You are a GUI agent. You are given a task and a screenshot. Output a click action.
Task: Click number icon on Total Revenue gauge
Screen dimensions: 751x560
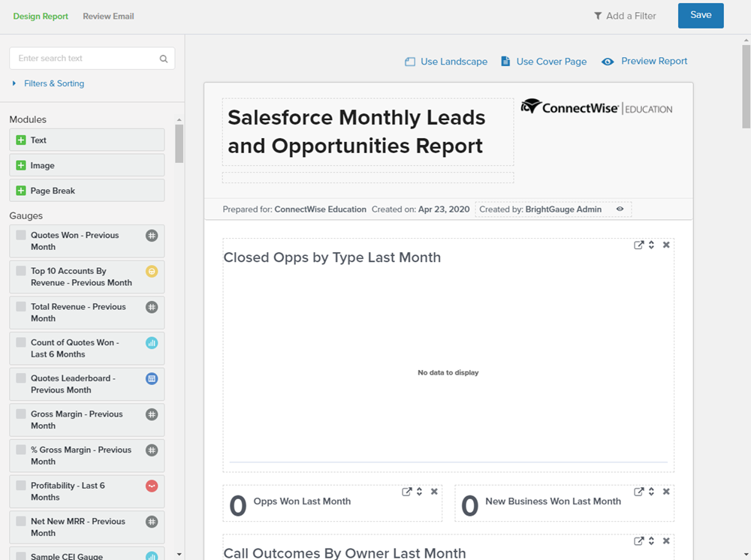pyautogui.click(x=152, y=307)
